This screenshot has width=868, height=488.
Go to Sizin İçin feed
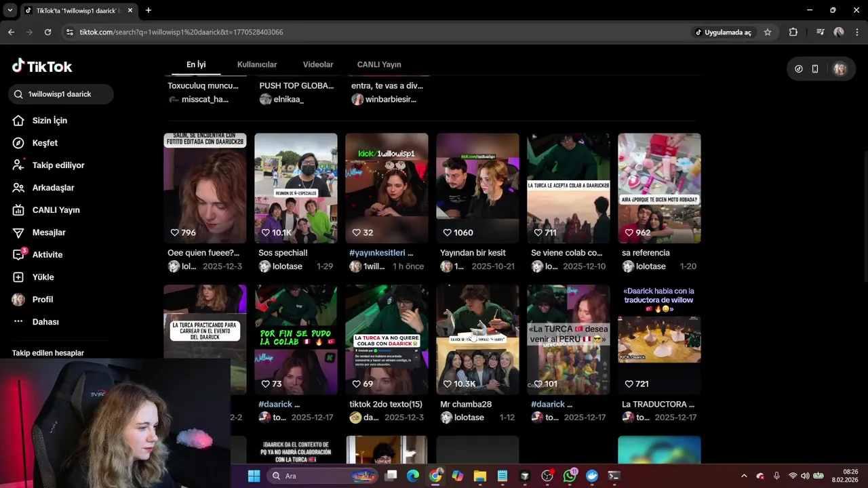pyautogui.click(x=50, y=121)
